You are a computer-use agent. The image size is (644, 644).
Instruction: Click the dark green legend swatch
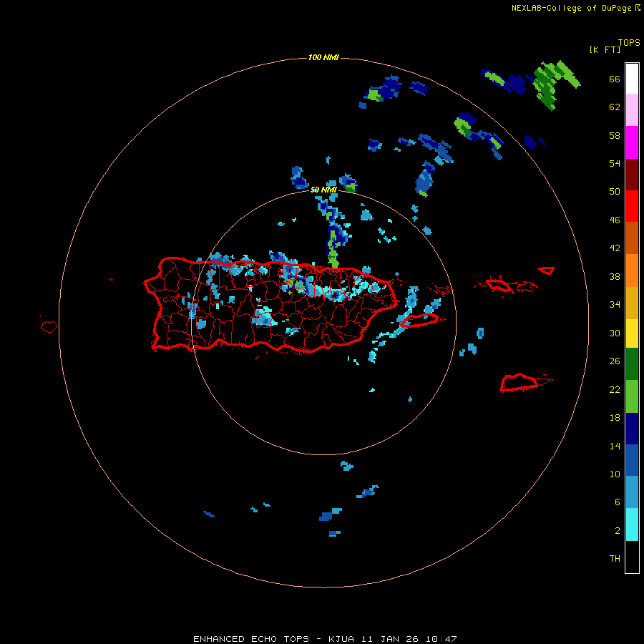[632, 364]
